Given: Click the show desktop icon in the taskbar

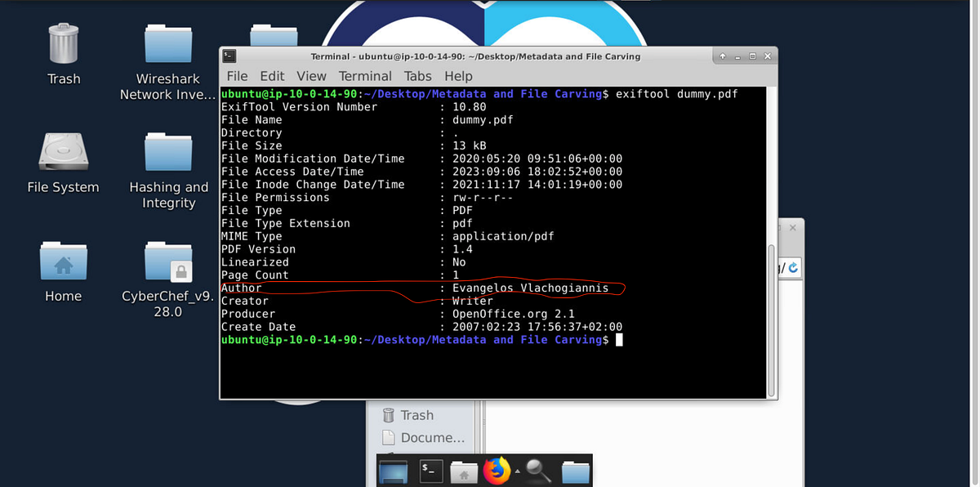Looking at the screenshot, I should tap(393, 471).
